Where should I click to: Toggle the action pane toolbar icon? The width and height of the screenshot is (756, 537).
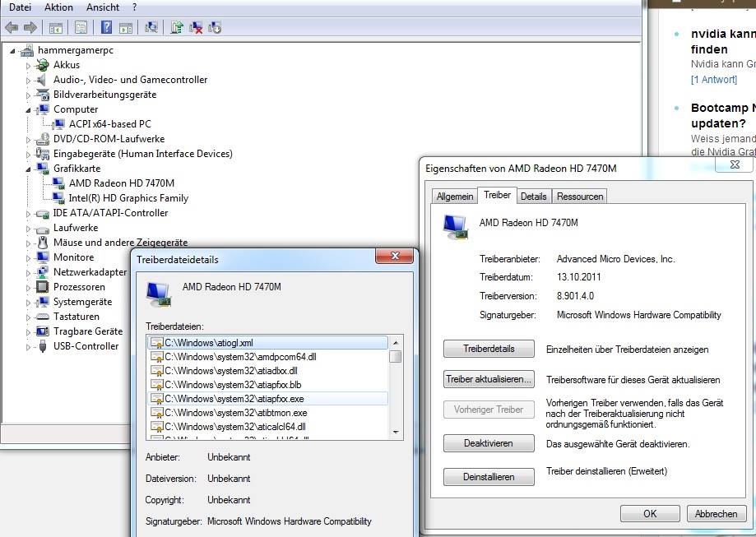coord(126,28)
